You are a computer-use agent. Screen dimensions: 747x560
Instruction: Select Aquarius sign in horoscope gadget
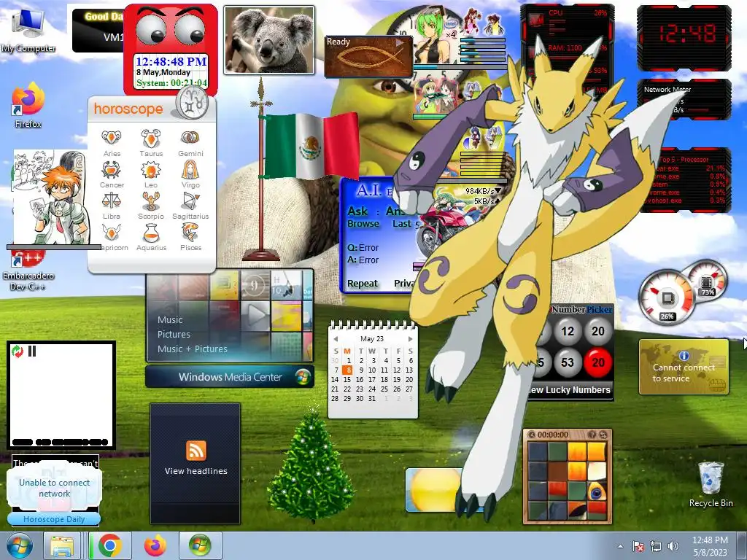point(151,237)
